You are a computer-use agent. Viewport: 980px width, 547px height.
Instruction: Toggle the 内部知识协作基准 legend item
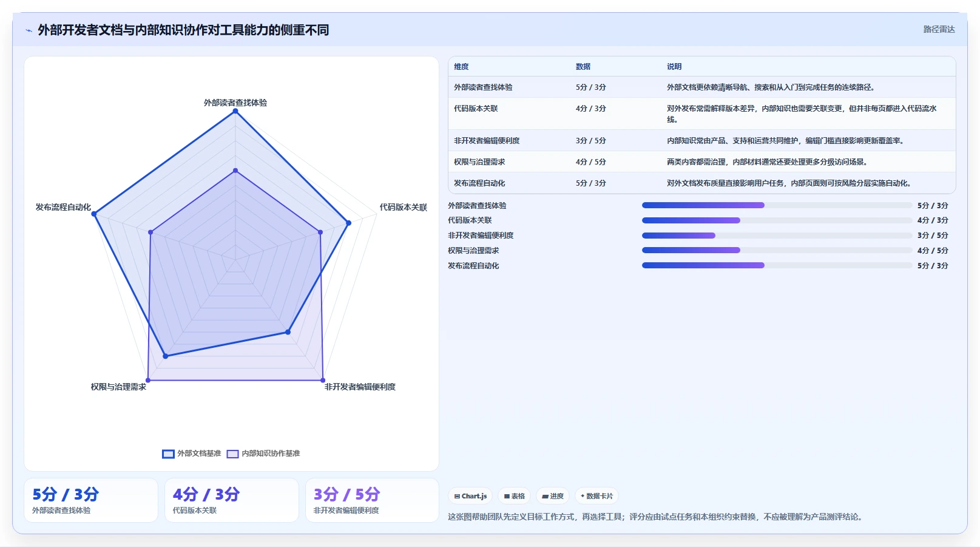click(x=263, y=454)
